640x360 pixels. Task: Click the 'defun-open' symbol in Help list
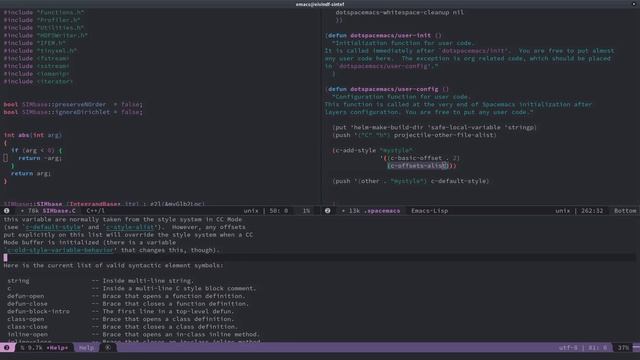(x=25, y=296)
